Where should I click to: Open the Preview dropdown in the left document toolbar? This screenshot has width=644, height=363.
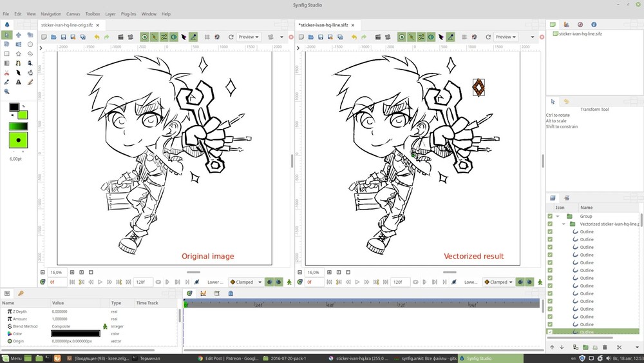(249, 37)
